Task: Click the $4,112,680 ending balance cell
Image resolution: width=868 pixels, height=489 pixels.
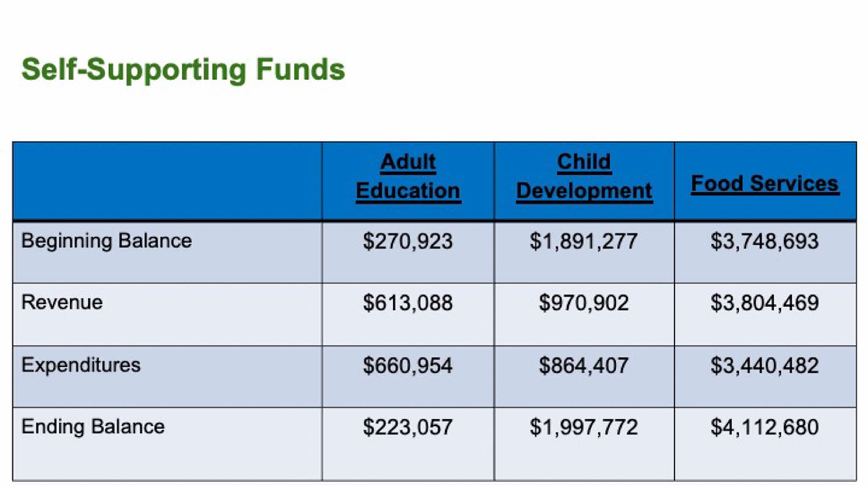Action: pos(765,427)
